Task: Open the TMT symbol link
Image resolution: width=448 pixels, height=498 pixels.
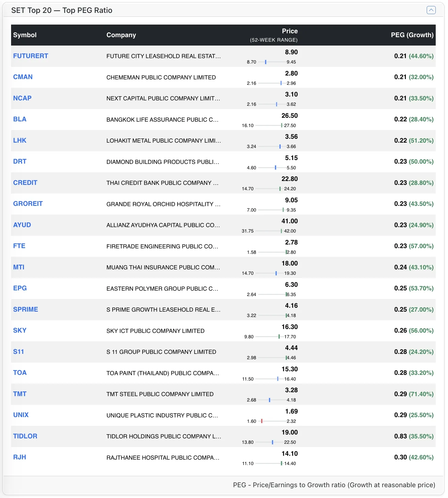Action: (x=20, y=394)
